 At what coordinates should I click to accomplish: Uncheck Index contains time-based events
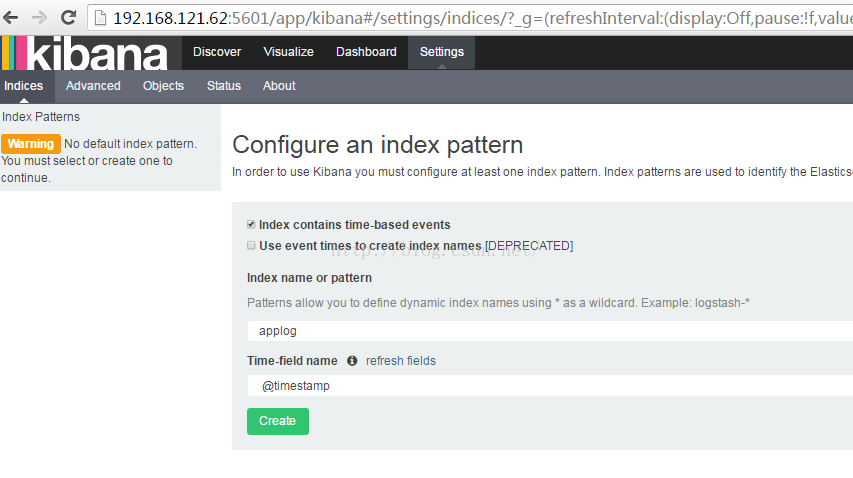251,225
